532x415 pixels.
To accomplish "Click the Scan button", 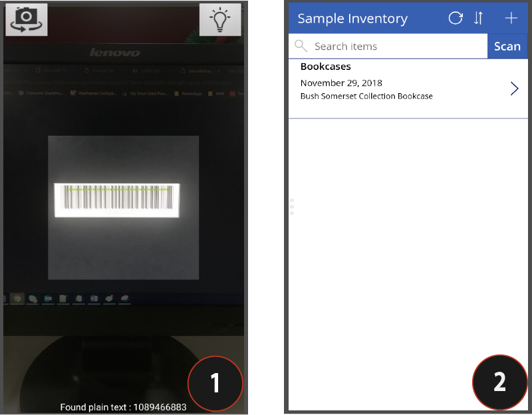I will pos(507,46).
